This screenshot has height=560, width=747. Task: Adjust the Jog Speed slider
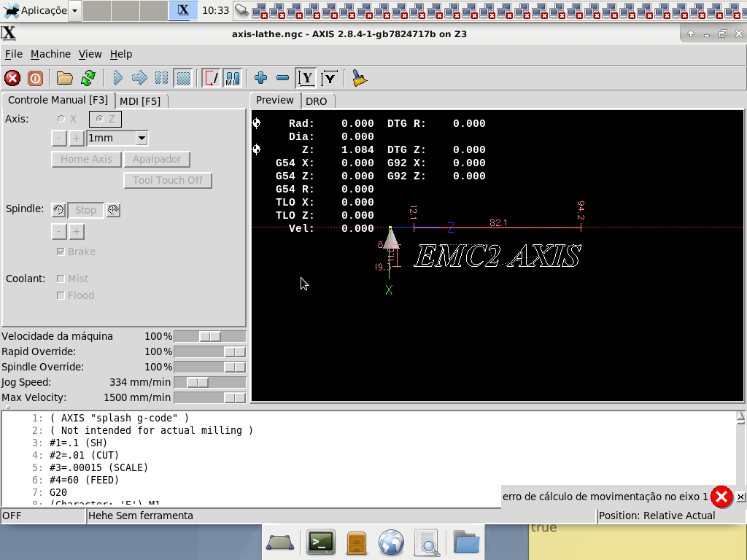[210, 382]
